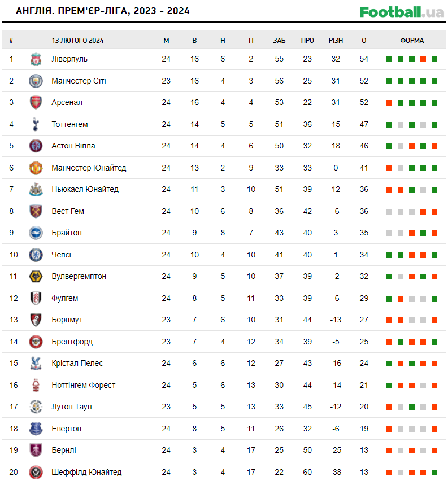This screenshot has width=448, height=485.
Task: Click the 13 ЛЮТОГО 2024 date header
Action: (x=77, y=41)
